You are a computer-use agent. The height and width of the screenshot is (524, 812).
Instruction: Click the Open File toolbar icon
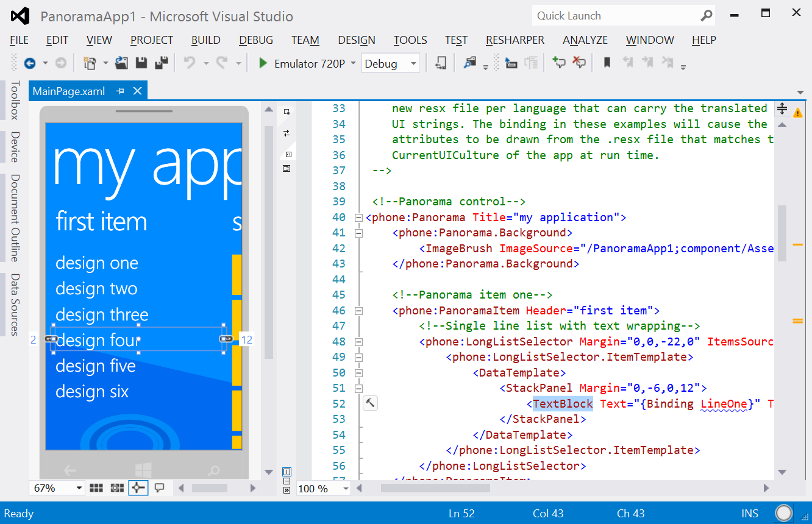coord(121,63)
